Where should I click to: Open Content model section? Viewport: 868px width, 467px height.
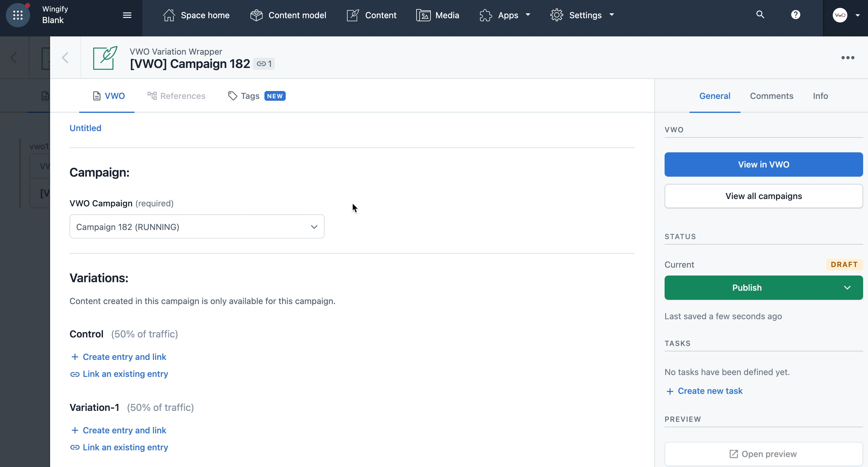click(288, 15)
